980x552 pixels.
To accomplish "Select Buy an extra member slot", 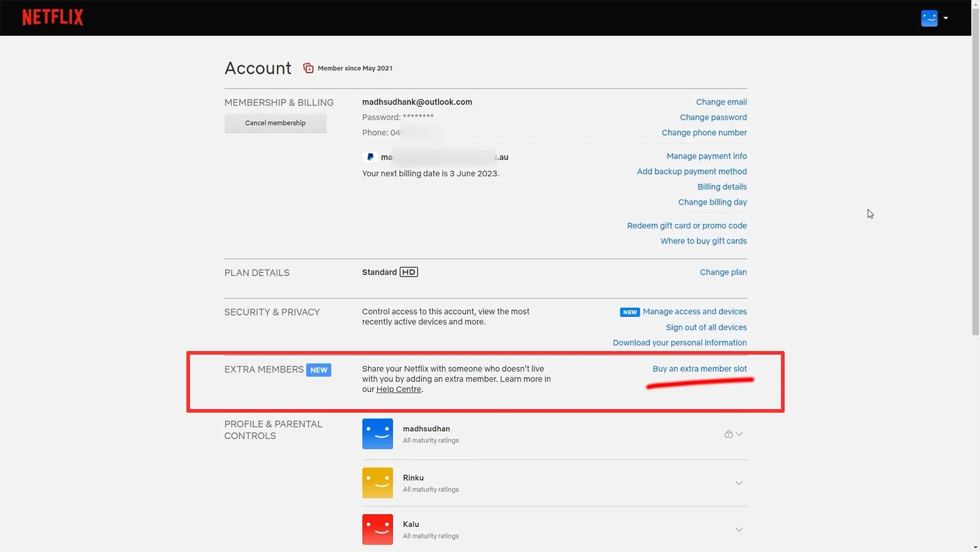I will [x=700, y=368].
